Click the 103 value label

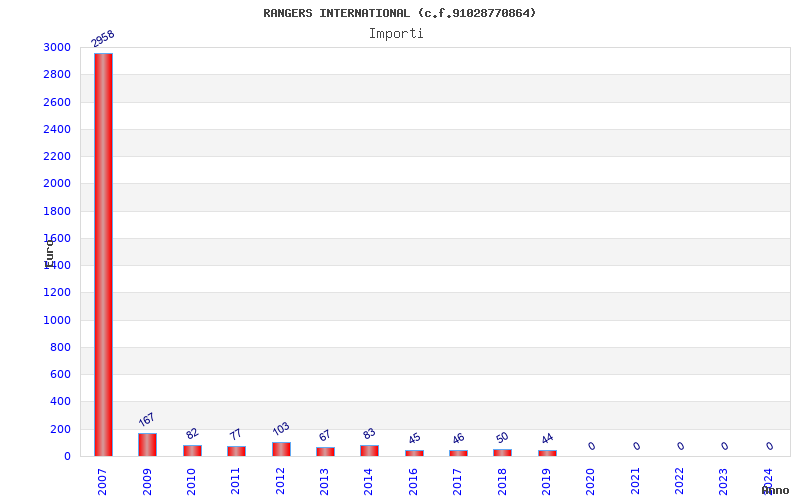click(x=281, y=428)
